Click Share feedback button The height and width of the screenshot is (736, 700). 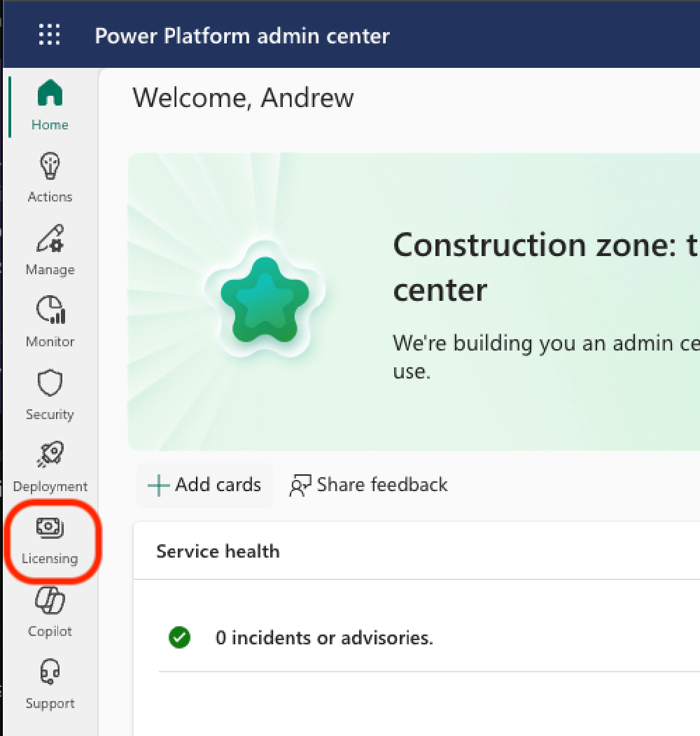point(369,485)
